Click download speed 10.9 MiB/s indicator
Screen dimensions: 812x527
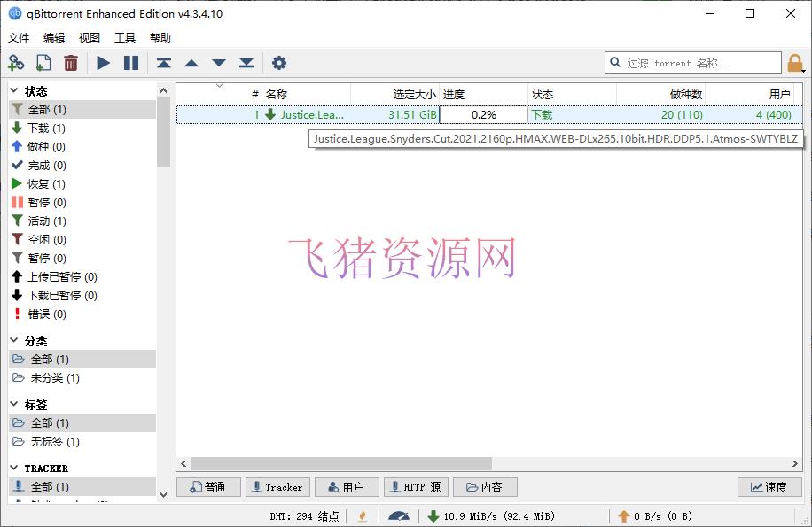(491, 515)
